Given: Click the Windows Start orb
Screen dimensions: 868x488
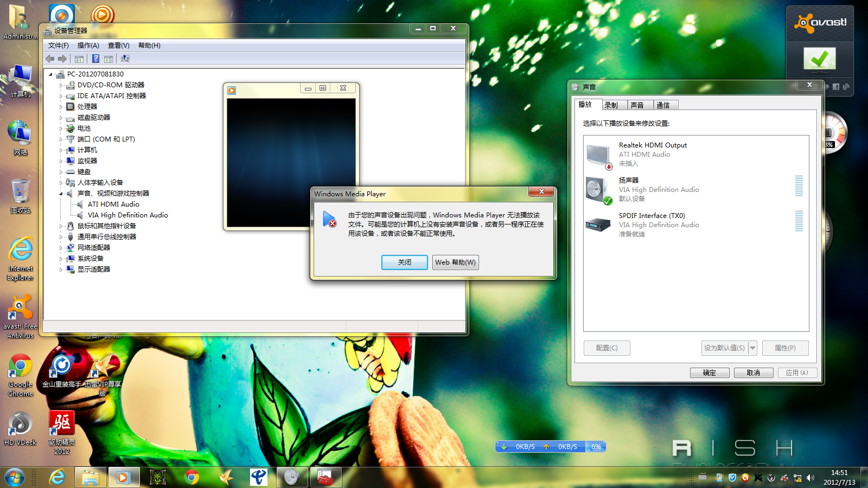Looking at the screenshot, I should (x=15, y=478).
